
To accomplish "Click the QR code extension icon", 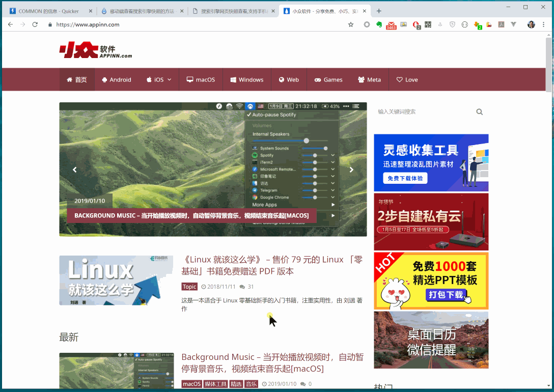I will 428,24.
